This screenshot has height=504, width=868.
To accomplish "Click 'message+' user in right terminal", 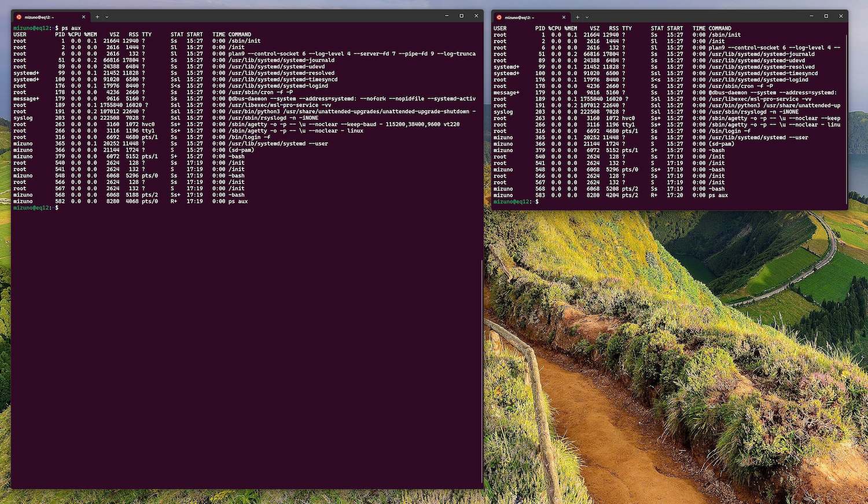I will [506, 93].
